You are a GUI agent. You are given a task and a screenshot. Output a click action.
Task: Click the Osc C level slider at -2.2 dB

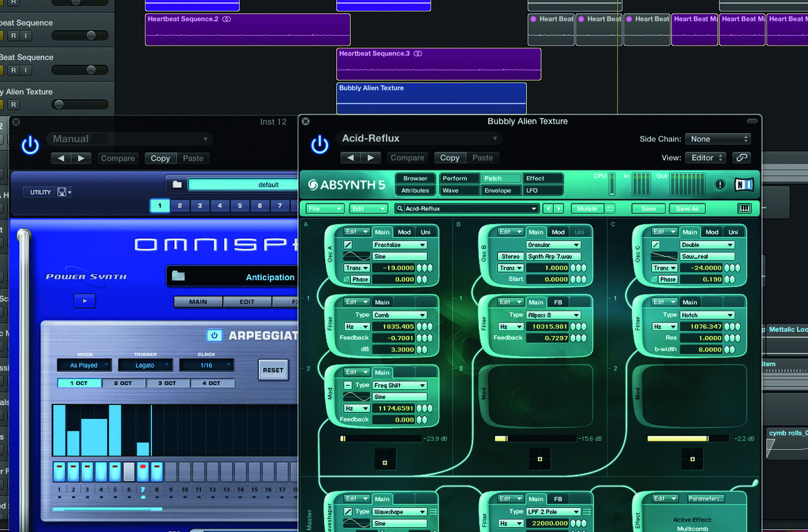688,439
